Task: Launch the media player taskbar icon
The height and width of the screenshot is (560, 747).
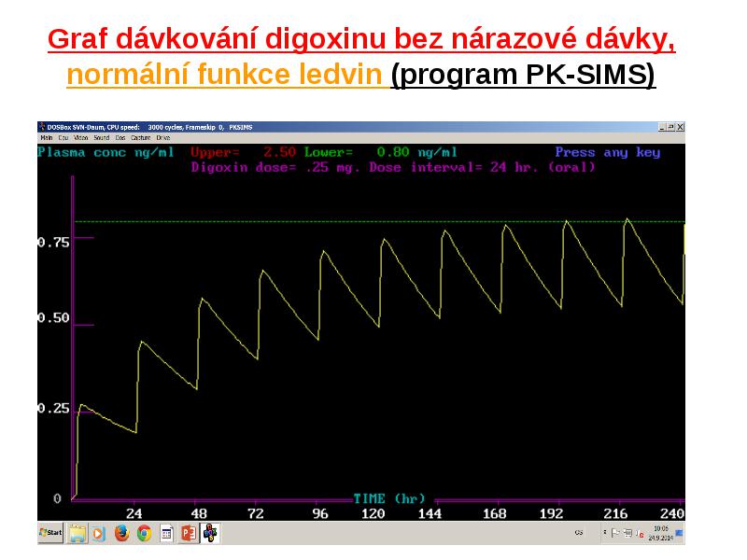Action: coord(99,533)
